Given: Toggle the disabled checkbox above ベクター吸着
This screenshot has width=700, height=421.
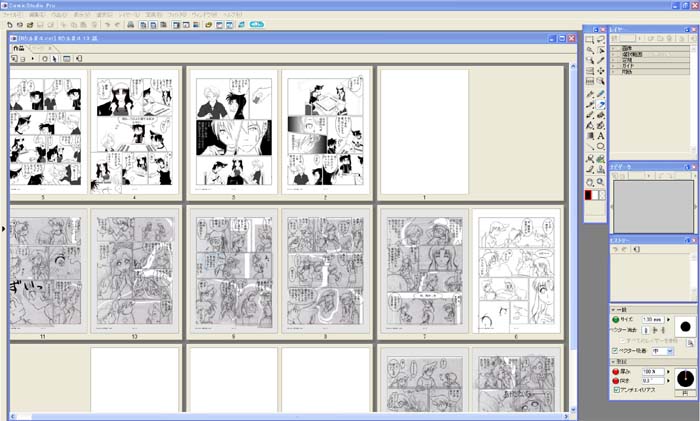Looking at the screenshot, I should point(623,341).
